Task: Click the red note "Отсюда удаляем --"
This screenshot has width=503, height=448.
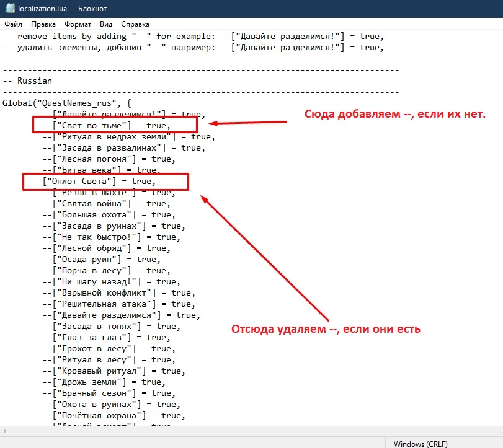Action: point(326,329)
